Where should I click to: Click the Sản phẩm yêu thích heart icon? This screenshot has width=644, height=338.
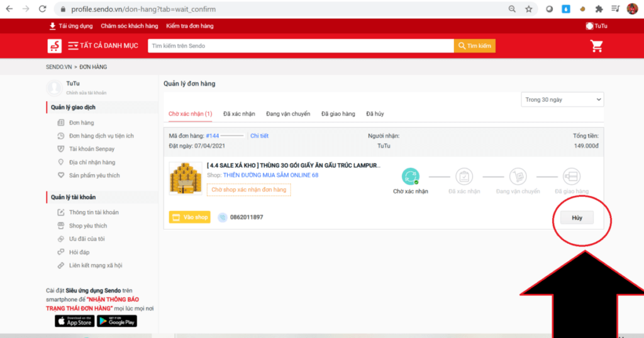pyautogui.click(x=61, y=175)
